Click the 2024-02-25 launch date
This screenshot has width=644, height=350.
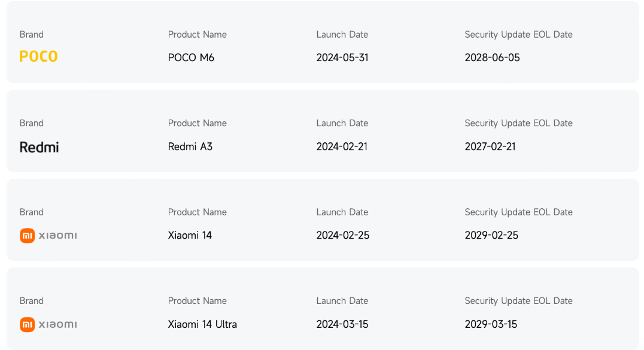(343, 235)
